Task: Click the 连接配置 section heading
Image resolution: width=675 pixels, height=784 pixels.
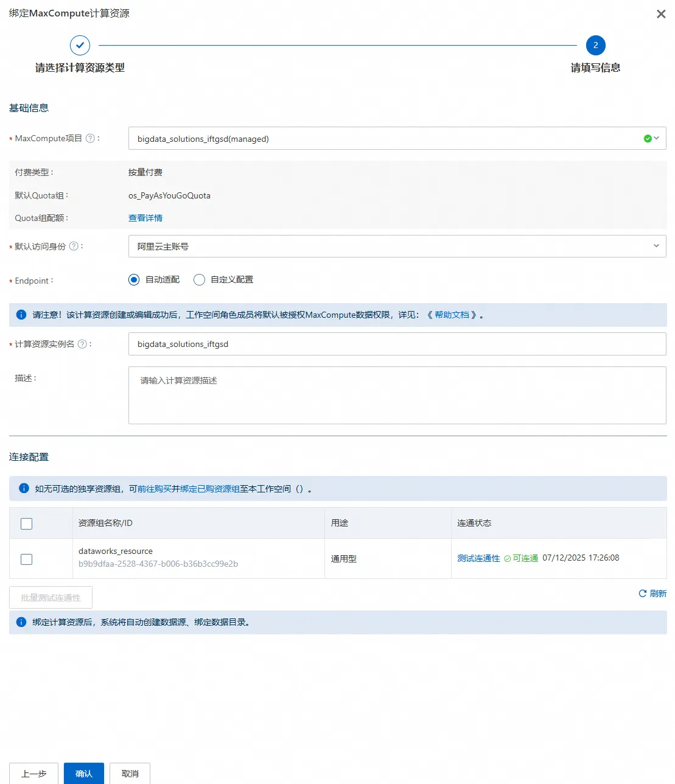Action: [x=29, y=457]
